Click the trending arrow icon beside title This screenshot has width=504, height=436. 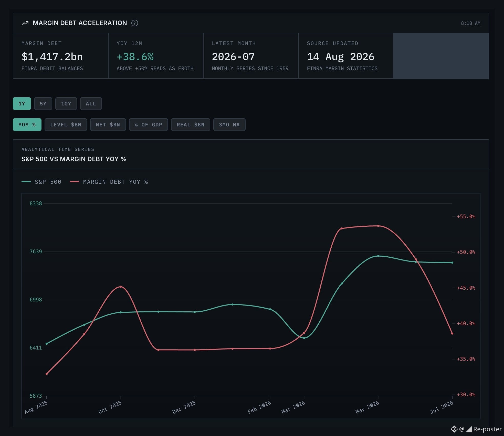[x=25, y=23]
